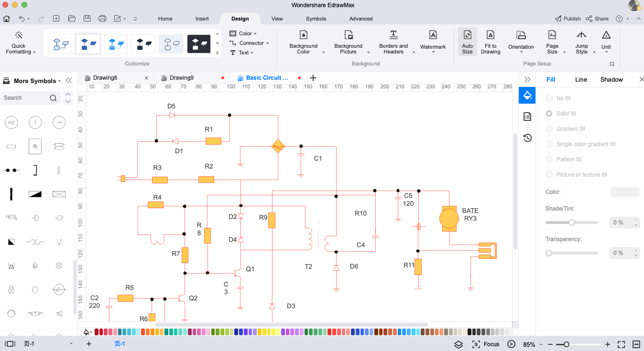Toggle Auto Size page option

click(x=467, y=42)
